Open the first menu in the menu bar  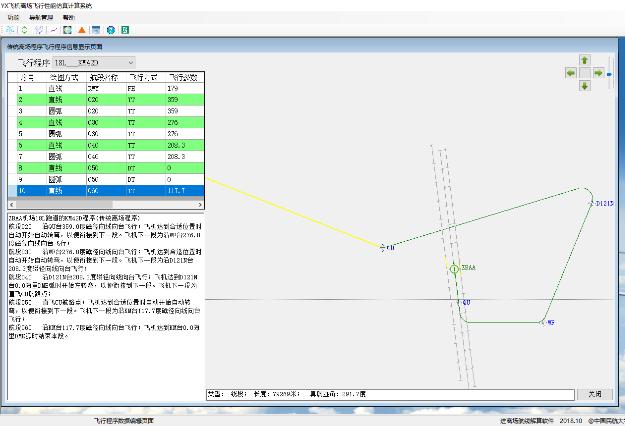12,17
